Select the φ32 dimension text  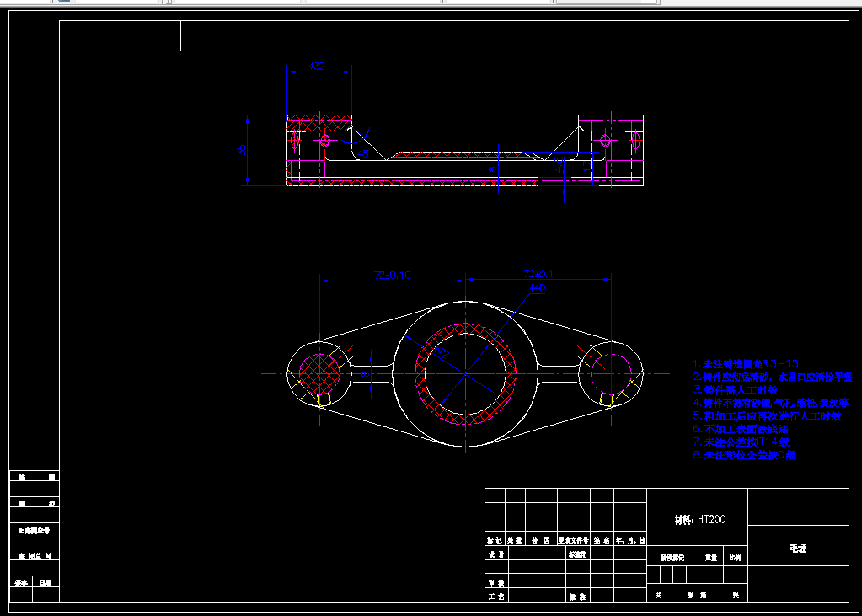(x=317, y=66)
